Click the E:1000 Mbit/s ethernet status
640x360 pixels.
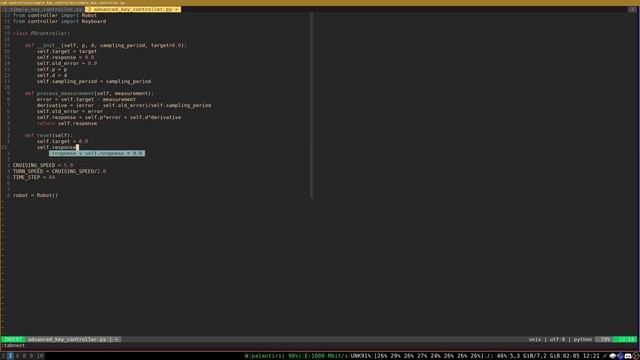coord(326,356)
